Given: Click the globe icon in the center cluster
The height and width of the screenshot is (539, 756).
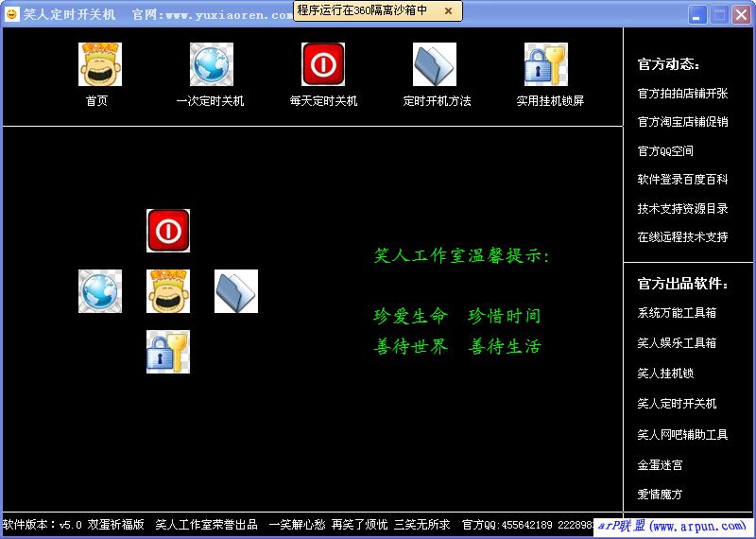Looking at the screenshot, I should (x=100, y=291).
